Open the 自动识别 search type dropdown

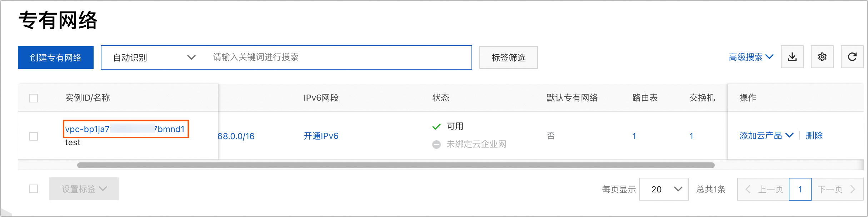(154, 57)
